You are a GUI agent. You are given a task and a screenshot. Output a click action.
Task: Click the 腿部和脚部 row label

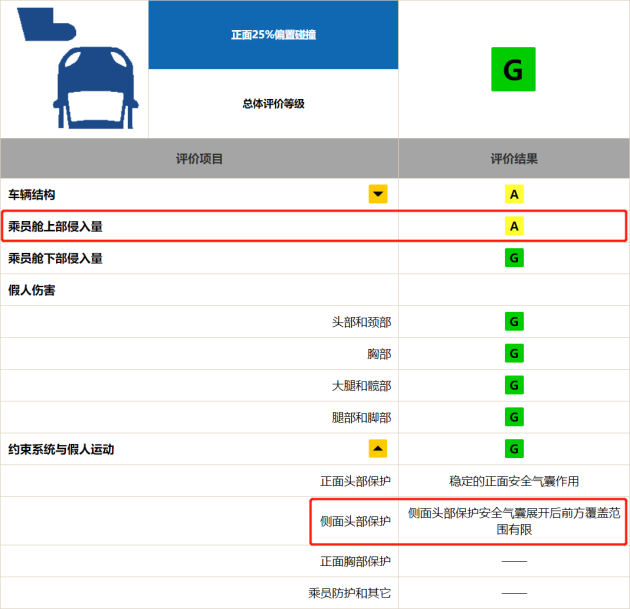pos(361,417)
